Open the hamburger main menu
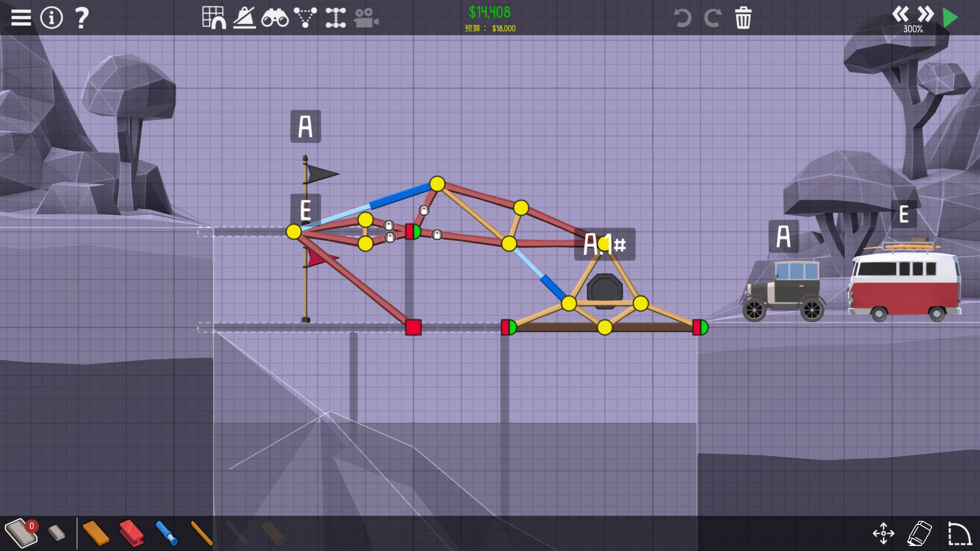The width and height of the screenshot is (980, 551). pos(21,18)
